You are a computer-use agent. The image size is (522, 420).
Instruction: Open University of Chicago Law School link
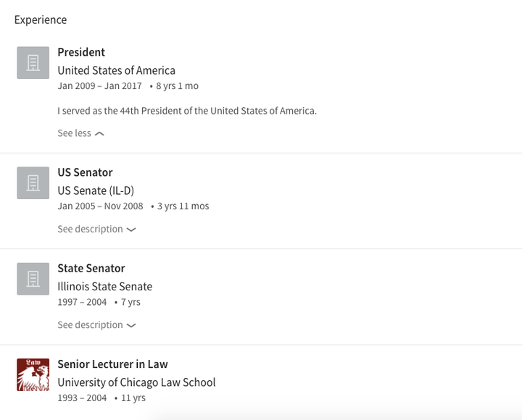point(136,382)
